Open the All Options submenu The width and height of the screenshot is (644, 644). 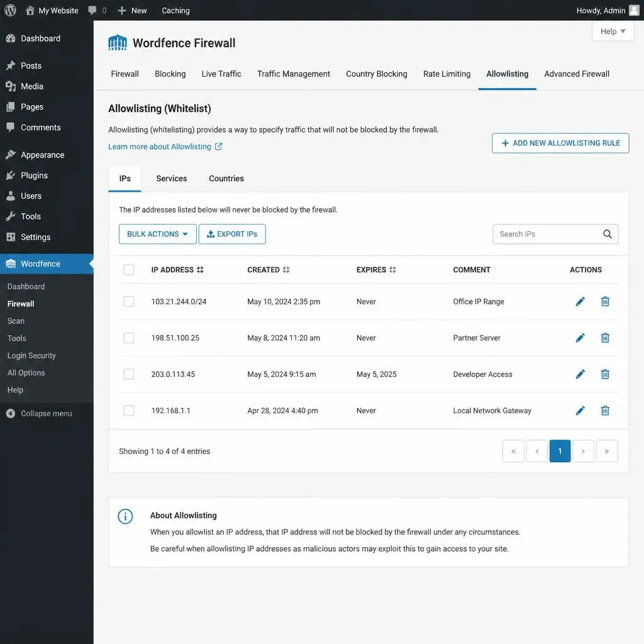click(x=26, y=372)
